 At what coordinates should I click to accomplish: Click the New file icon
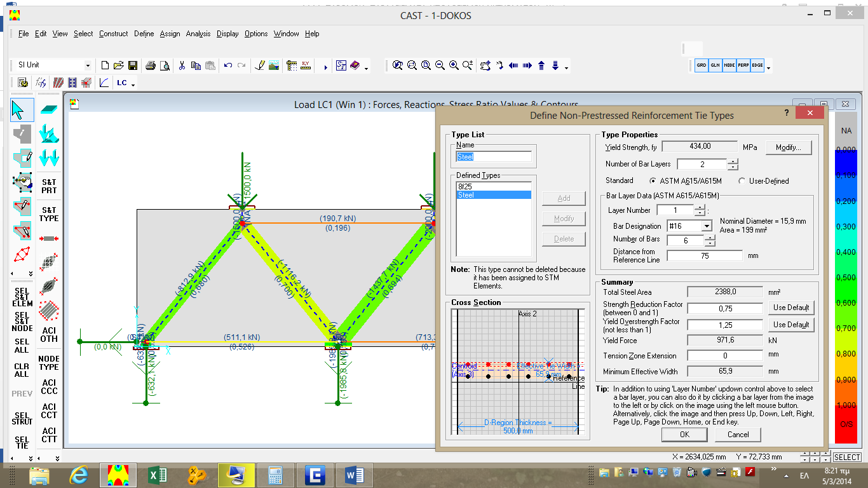(105, 65)
